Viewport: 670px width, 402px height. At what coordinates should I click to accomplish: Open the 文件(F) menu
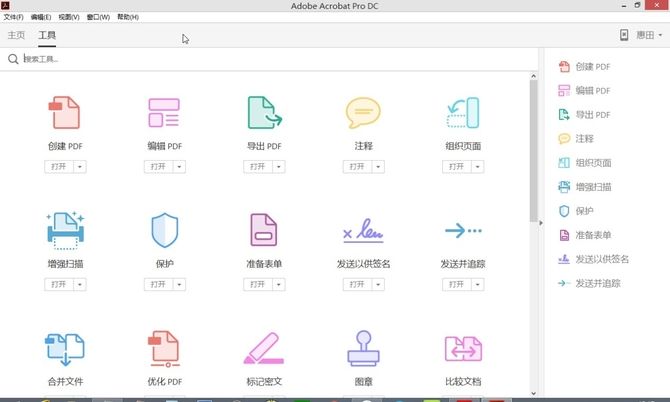coord(14,17)
